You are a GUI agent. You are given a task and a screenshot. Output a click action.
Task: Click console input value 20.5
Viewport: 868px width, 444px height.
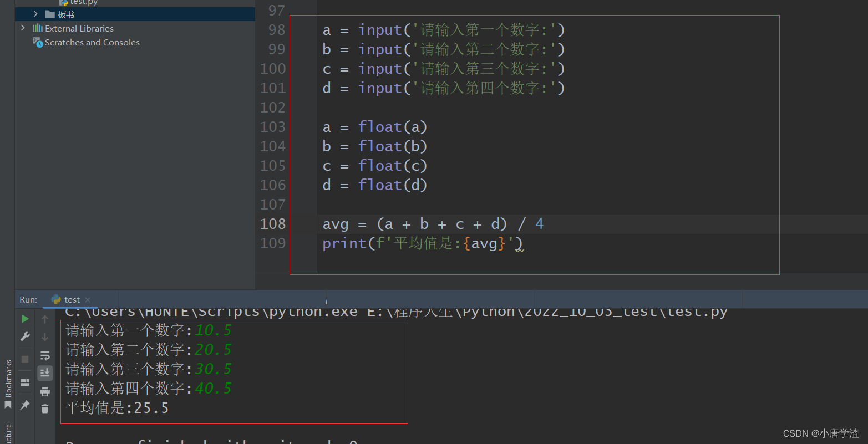point(213,350)
